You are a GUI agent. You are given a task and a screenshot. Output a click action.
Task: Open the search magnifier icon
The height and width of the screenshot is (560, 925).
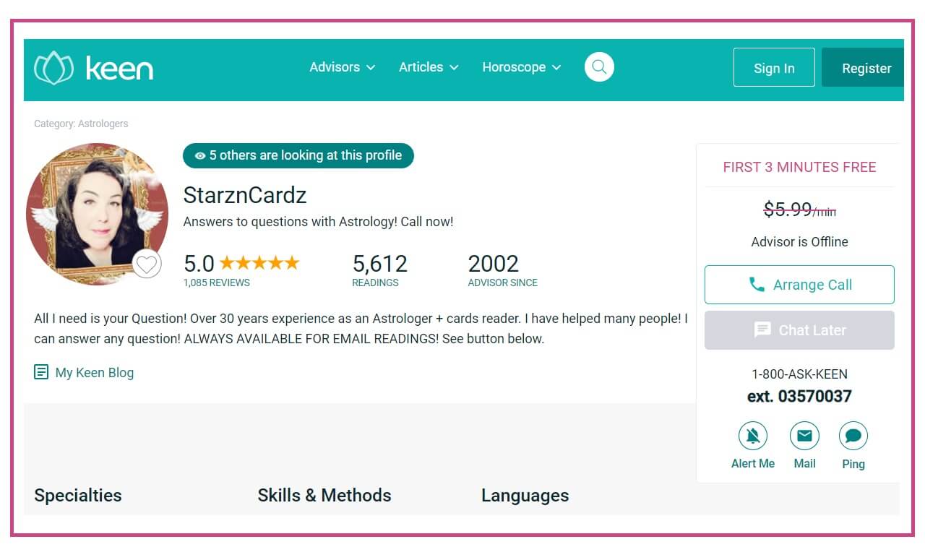pos(599,67)
